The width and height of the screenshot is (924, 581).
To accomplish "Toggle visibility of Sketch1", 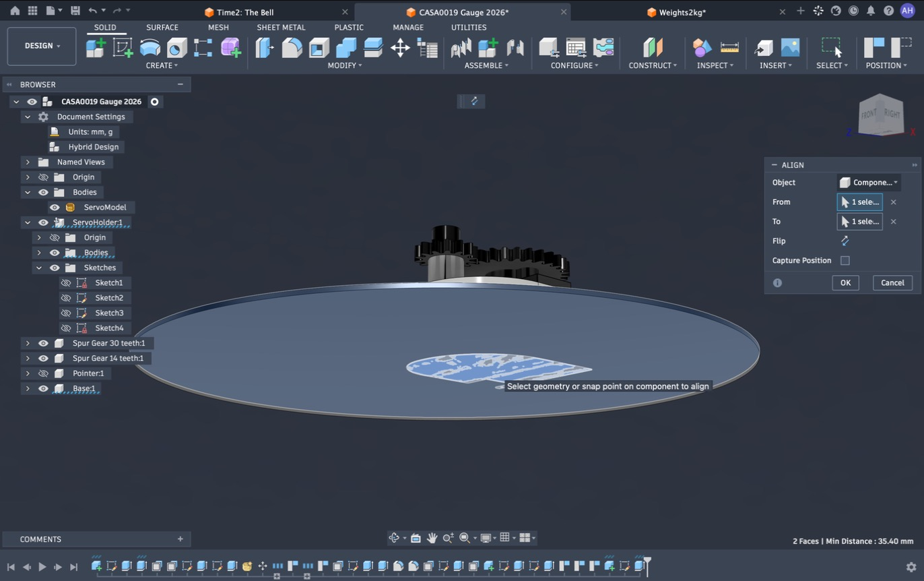I will [65, 282].
